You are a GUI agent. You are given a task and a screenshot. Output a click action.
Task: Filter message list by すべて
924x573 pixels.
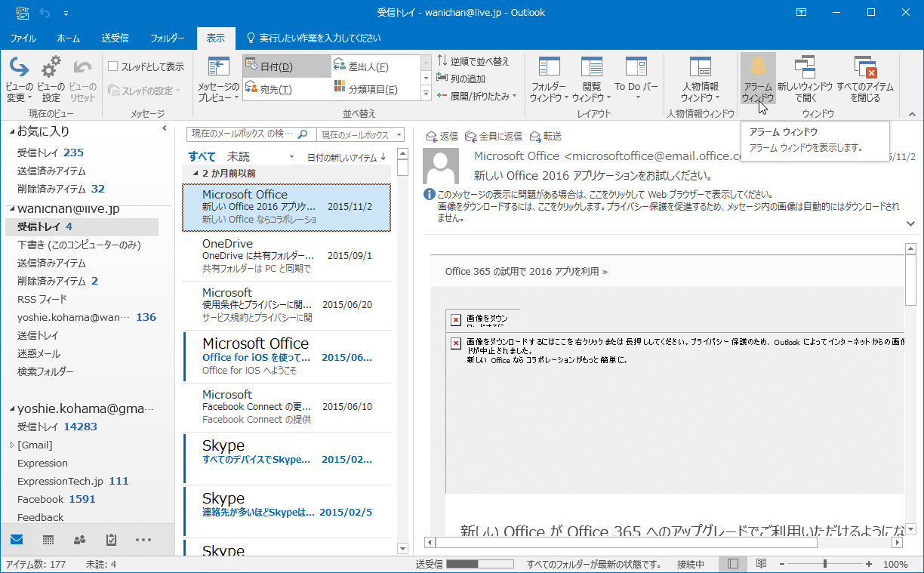(x=202, y=156)
